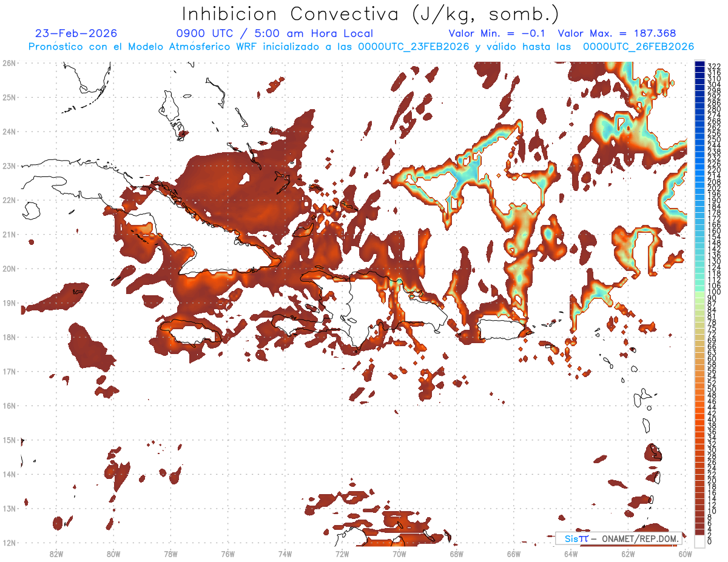Click the 64W longitude label
Screen dimensions: 728x562
coord(571,554)
